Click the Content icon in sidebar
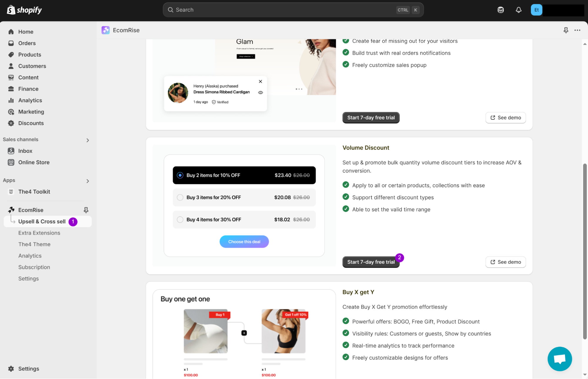588x379 pixels. coord(11,78)
